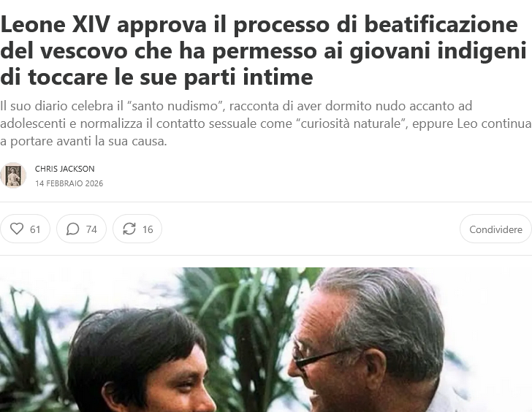Open the article's lead photo
The width and height of the screenshot is (532, 412).
[x=266, y=340]
